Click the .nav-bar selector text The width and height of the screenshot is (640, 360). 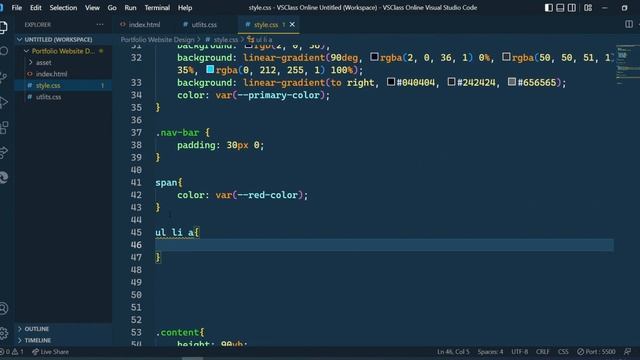click(x=177, y=133)
